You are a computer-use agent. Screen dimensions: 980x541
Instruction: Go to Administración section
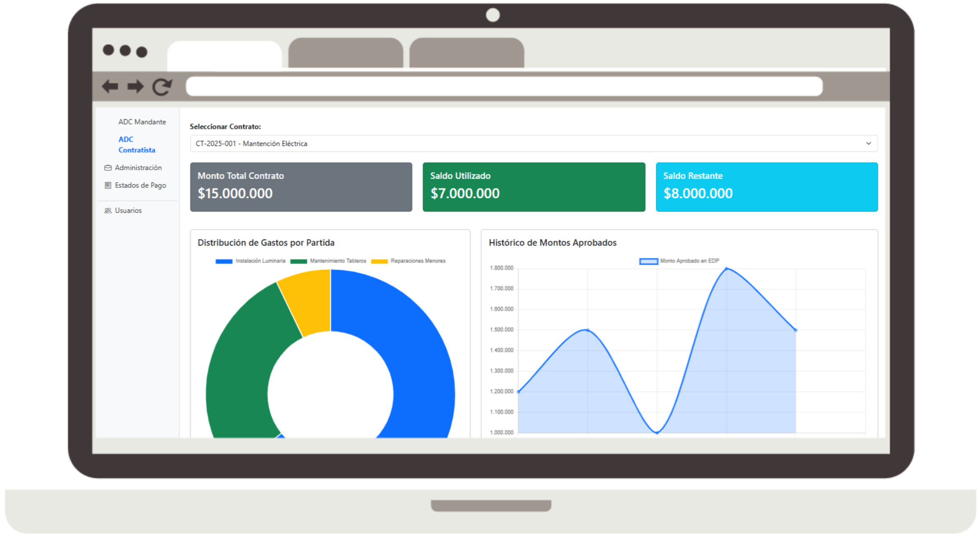pos(138,168)
